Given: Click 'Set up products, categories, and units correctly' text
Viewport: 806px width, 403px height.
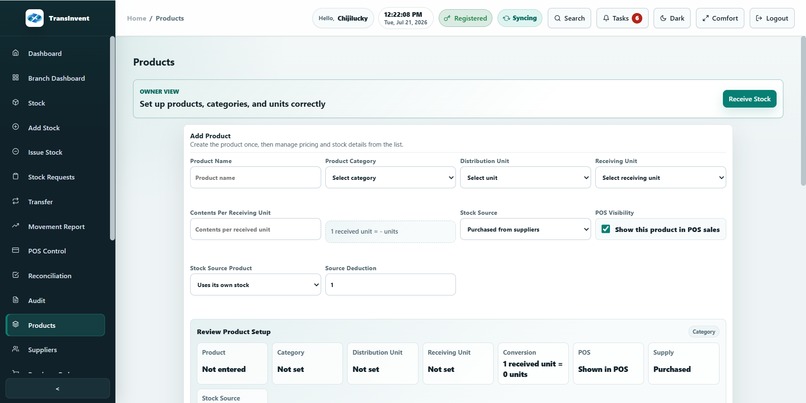Looking at the screenshot, I should coord(232,104).
